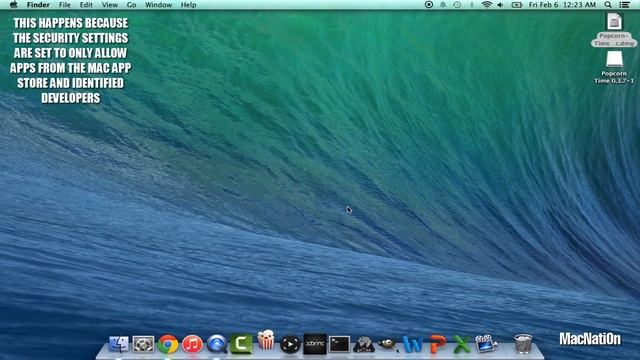Open the Wi-Fi status menu
Screen dimensions: 640x360
pos(486,5)
